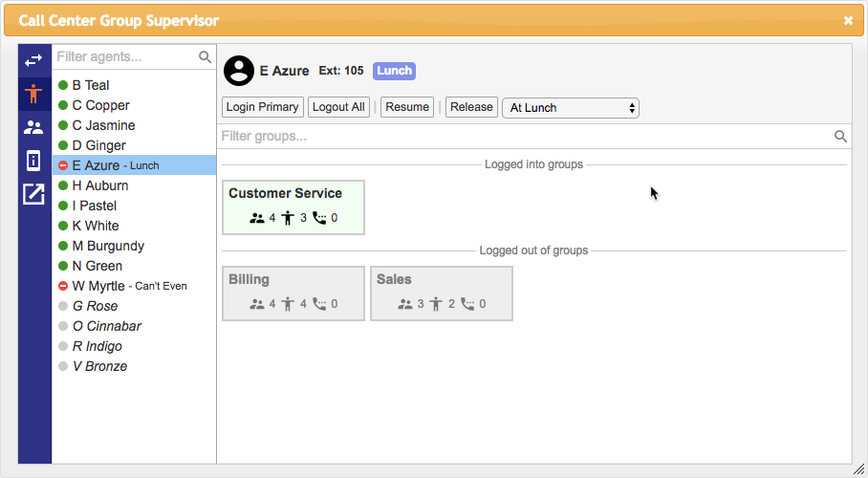Screen dimensions: 868x478
Task: Click the Release button
Action: pyautogui.click(x=471, y=107)
